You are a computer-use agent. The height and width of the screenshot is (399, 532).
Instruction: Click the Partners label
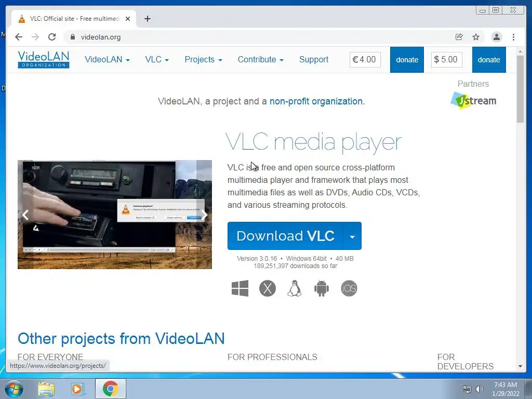473,84
